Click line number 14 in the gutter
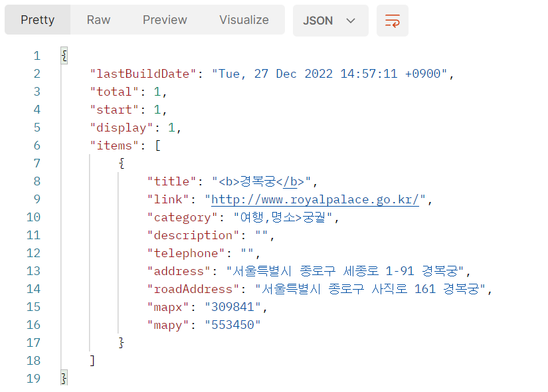548x392 pixels. (x=34, y=289)
